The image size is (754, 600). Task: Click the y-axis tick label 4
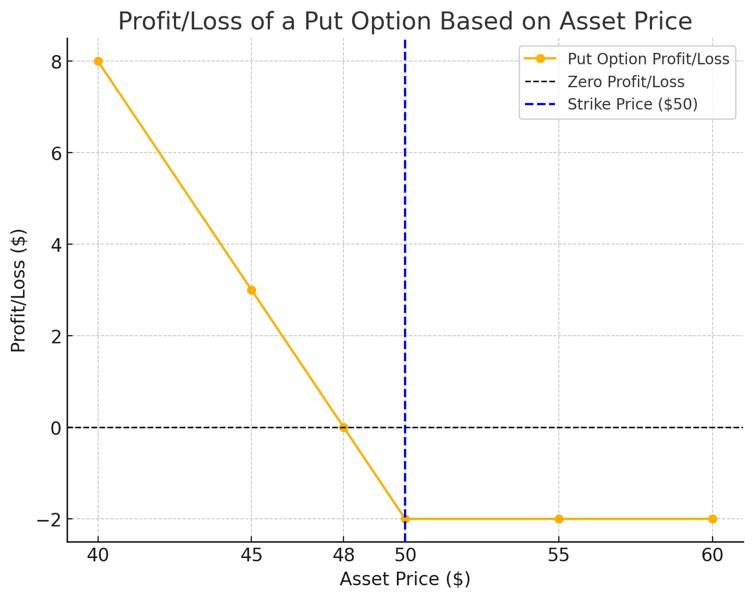(56, 244)
